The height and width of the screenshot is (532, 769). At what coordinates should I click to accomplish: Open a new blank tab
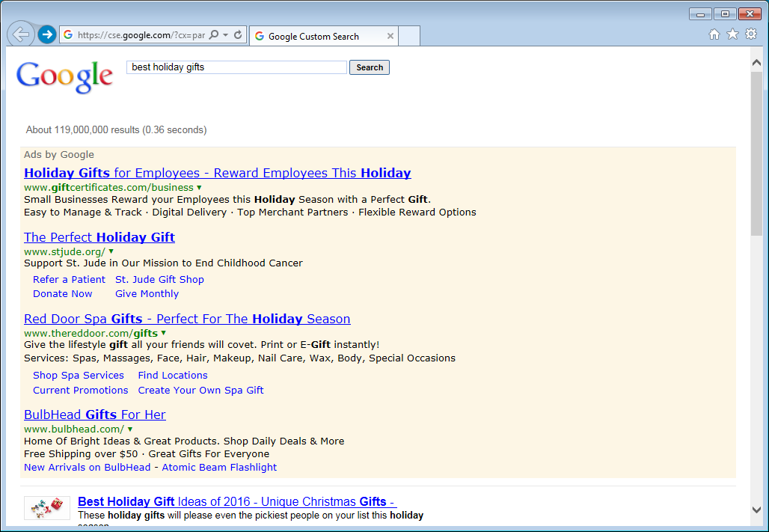click(409, 37)
